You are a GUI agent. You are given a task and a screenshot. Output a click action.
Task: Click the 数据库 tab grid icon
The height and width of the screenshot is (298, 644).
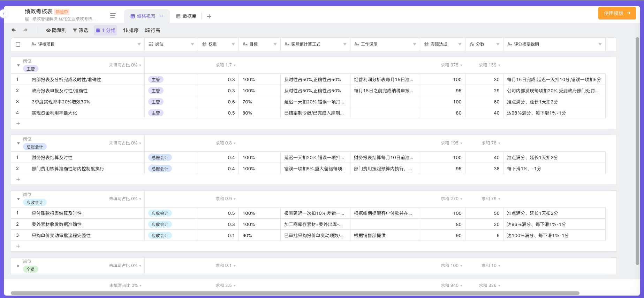tap(178, 16)
